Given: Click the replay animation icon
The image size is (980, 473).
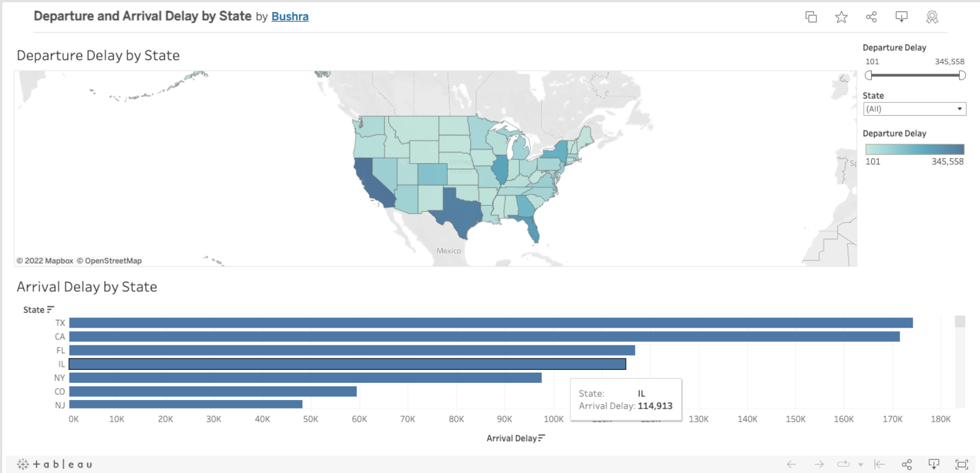Looking at the screenshot, I should coord(843,464).
